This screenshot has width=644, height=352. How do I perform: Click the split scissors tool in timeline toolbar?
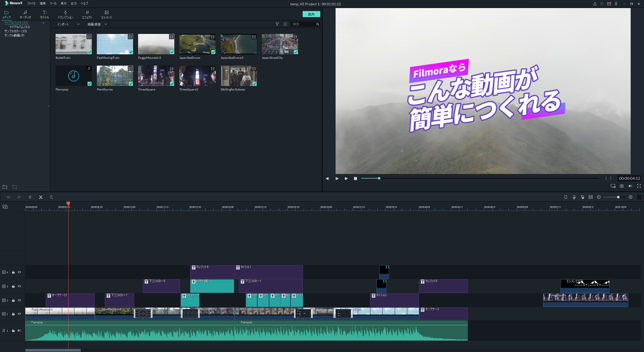[x=41, y=197]
